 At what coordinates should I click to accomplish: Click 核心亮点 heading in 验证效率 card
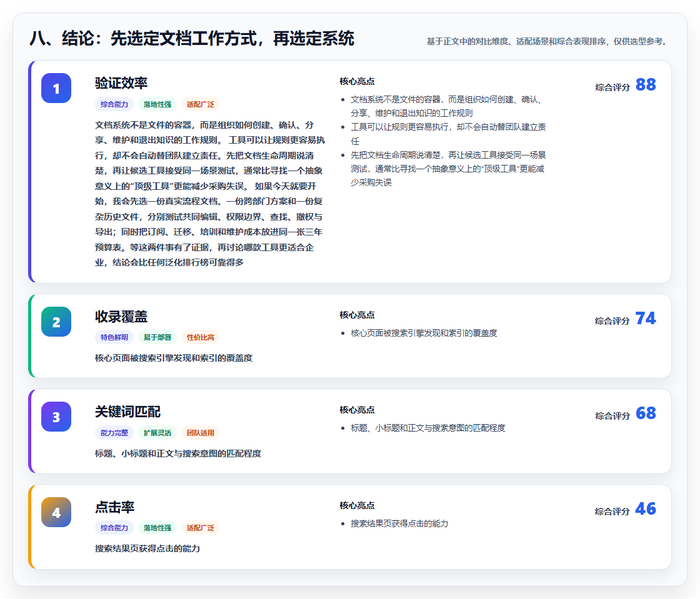click(x=357, y=81)
